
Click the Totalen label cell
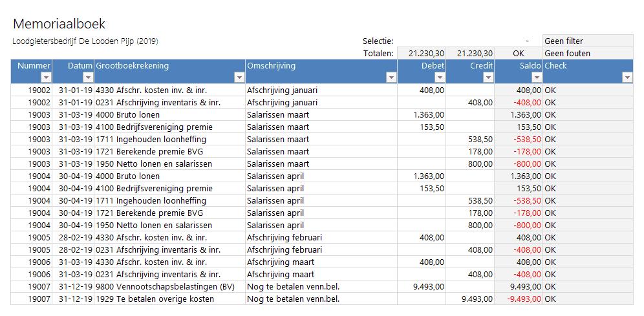(x=378, y=53)
